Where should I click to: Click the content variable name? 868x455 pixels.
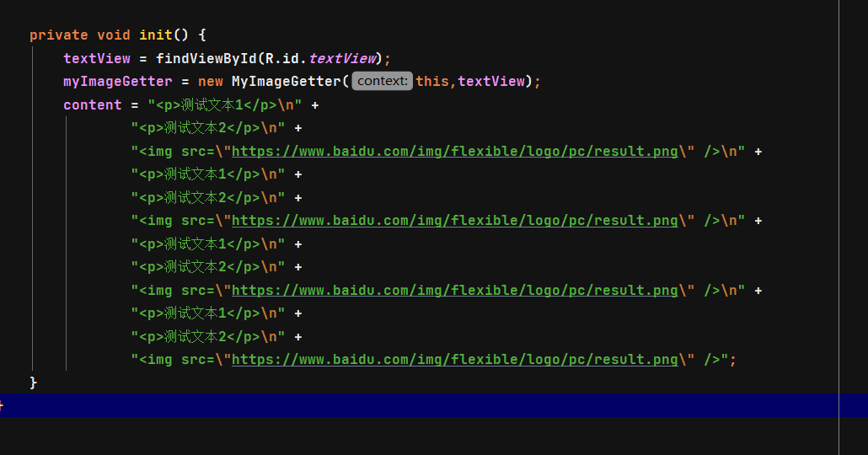pos(92,105)
